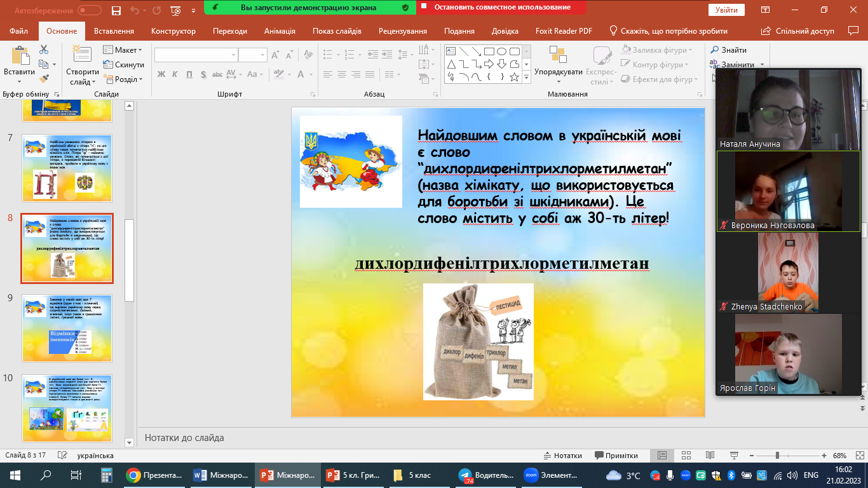The width and height of the screenshot is (868, 488).
Task: Click zoom in plus button
Action: click(824, 456)
